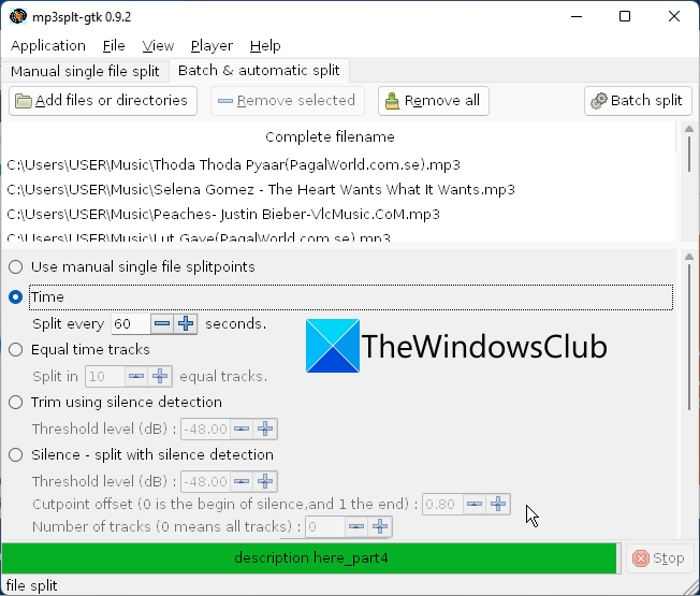Viewport: 700px width, 596px height.
Task: Increase Trim threshold level value
Action: click(x=265, y=429)
